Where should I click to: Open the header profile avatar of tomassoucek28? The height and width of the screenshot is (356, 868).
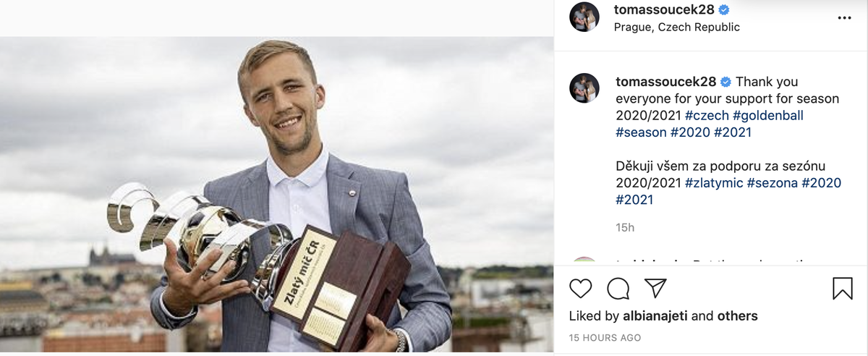pyautogui.click(x=584, y=17)
